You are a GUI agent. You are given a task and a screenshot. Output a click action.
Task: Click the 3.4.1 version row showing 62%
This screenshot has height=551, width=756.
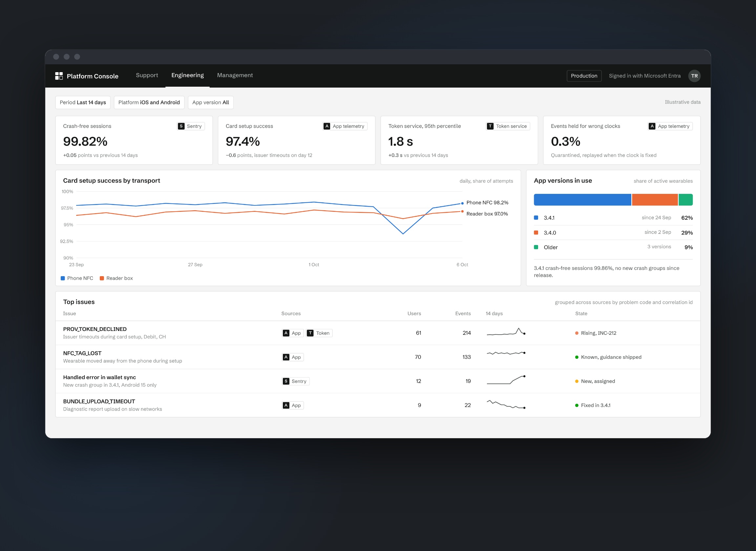[613, 218]
